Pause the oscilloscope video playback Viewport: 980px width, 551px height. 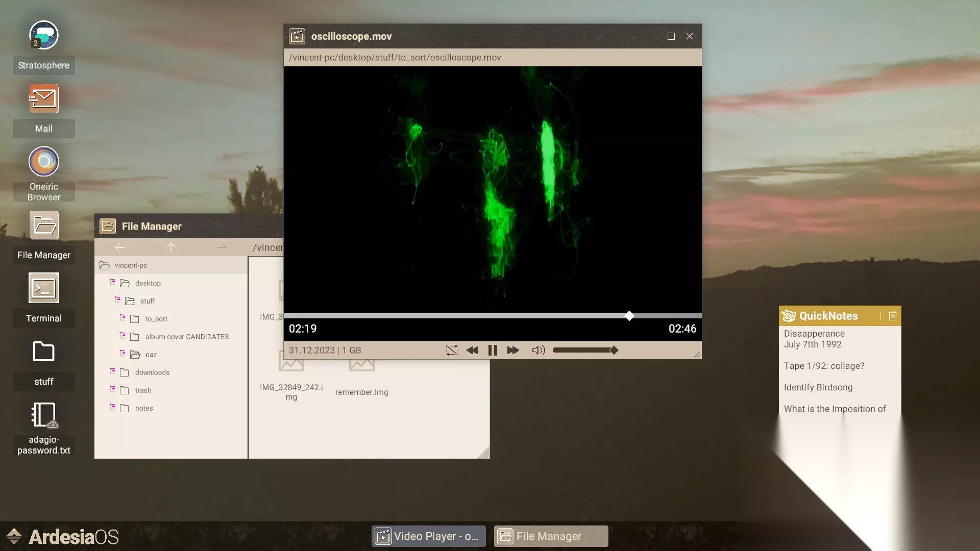[x=493, y=350]
